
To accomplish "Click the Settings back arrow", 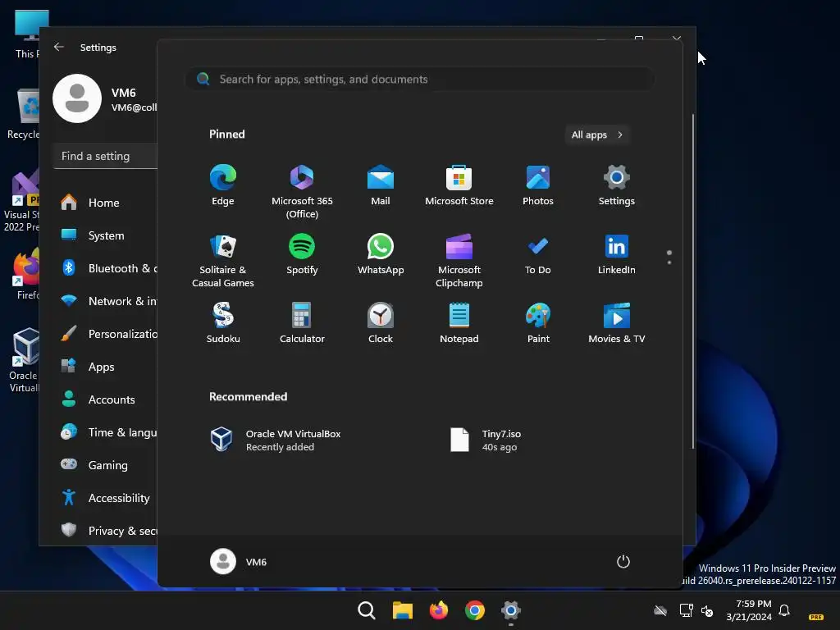I will coord(59,47).
